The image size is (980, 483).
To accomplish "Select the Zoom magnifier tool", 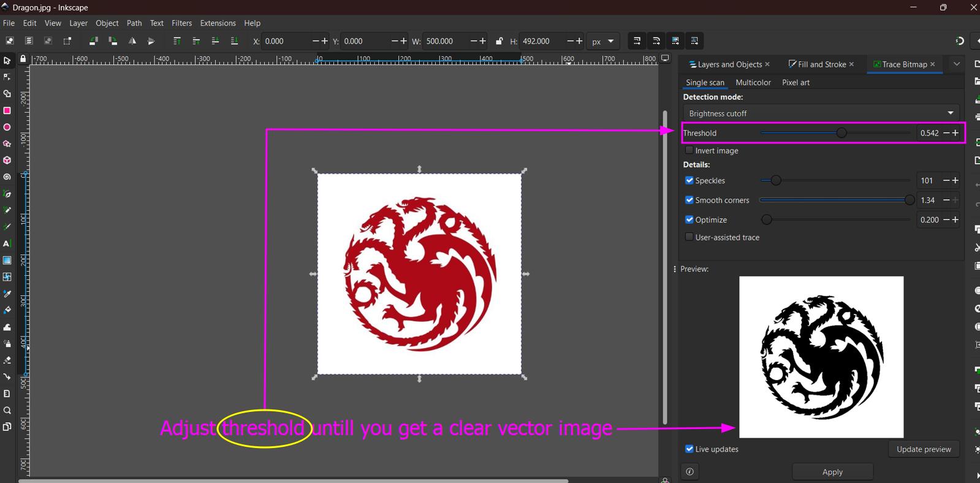I will click(x=7, y=410).
